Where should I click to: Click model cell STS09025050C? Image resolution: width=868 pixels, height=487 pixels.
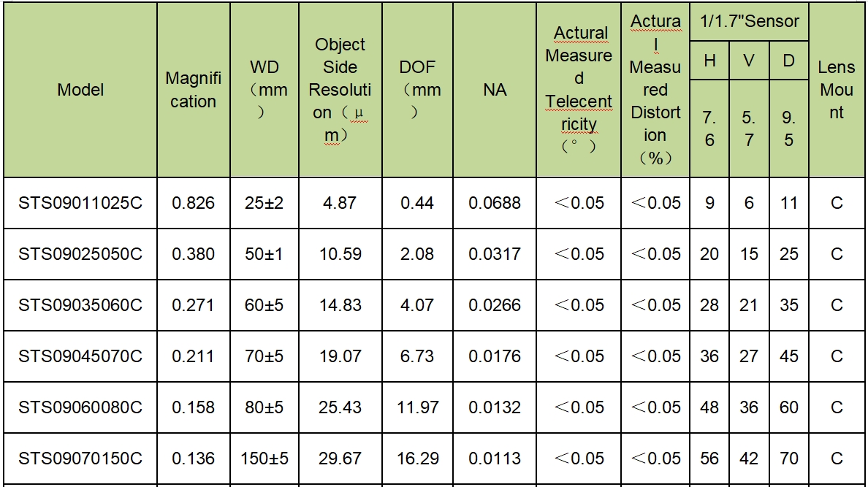pos(80,254)
